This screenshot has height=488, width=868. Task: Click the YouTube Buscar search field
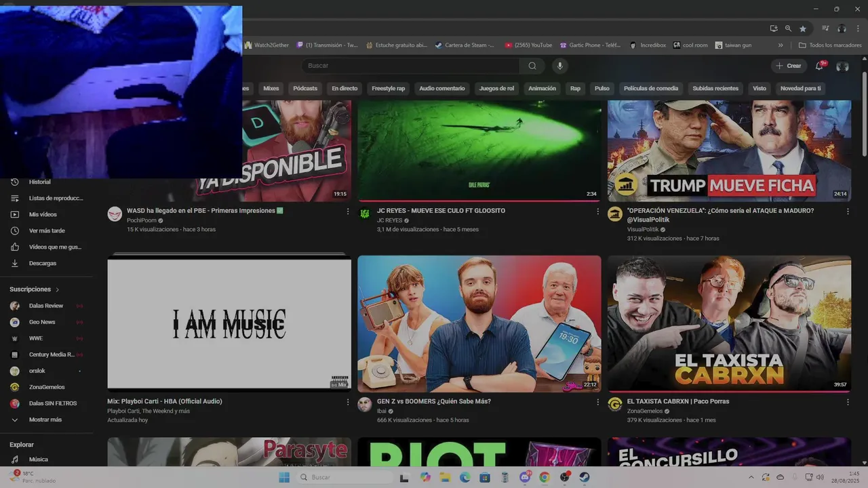coord(411,66)
